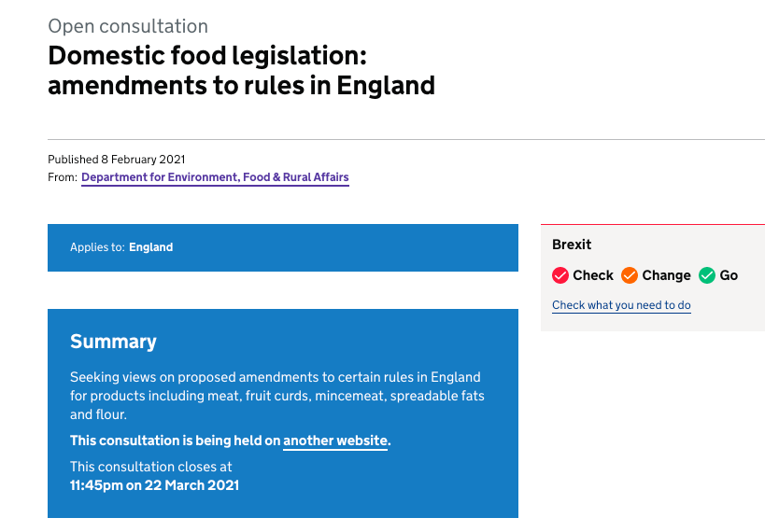Click the orange Change tick icon
The image size is (779, 532).
[630, 275]
